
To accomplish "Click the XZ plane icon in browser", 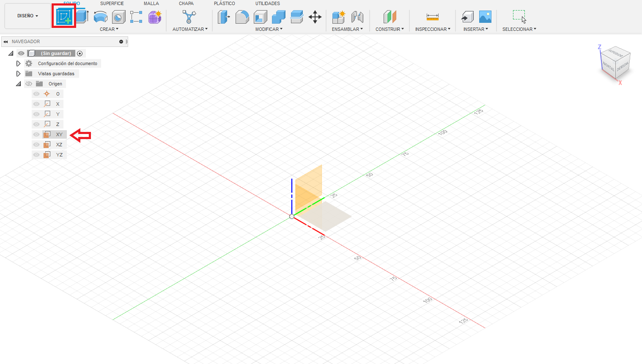I will 47,145.
